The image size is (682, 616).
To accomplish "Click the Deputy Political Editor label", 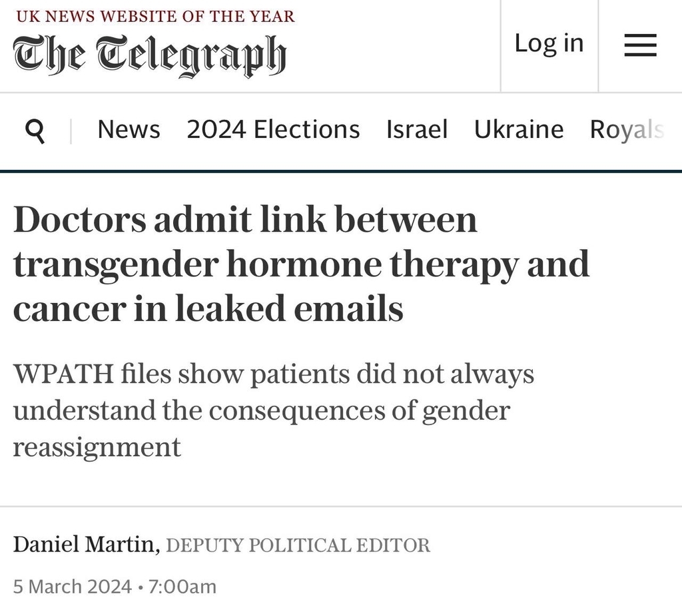I will point(298,546).
